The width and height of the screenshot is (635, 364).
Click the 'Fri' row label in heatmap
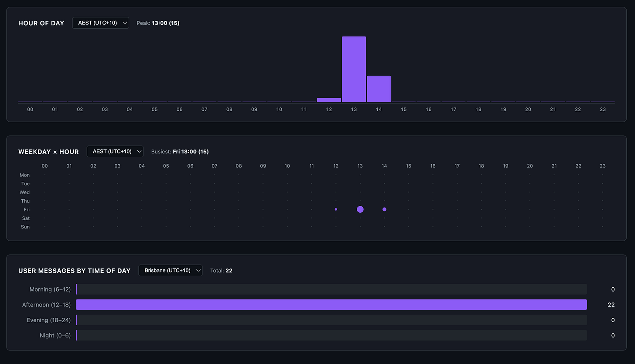tap(26, 210)
